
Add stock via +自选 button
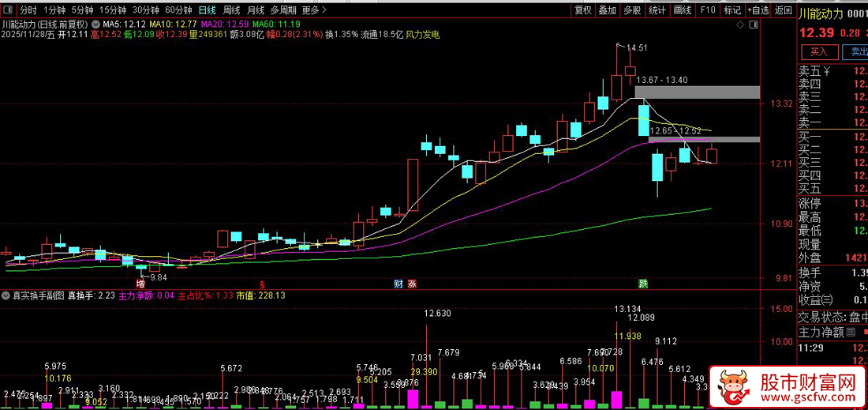(x=758, y=10)
